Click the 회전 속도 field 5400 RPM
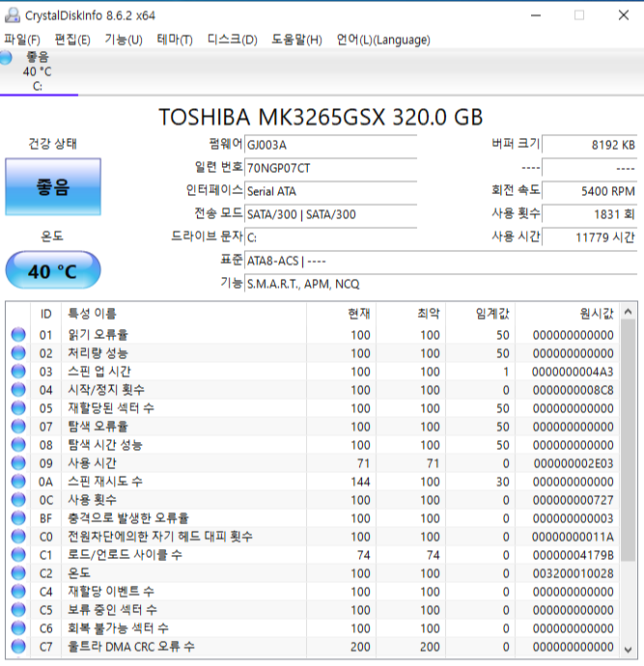This screenshot has height=666, width=644. 590,191
